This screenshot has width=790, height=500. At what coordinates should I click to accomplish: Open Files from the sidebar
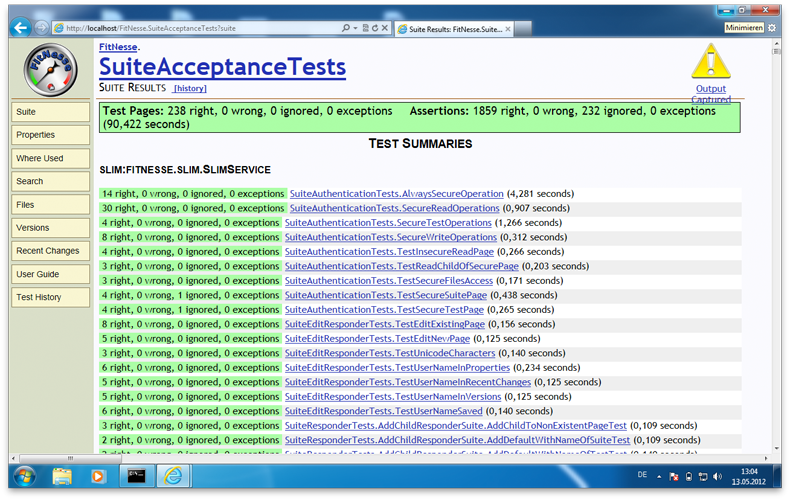tap(50, 205)
